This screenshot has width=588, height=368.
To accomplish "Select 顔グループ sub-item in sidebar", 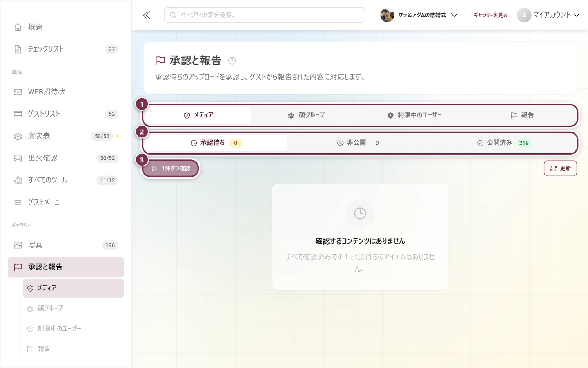I will 73,308.
